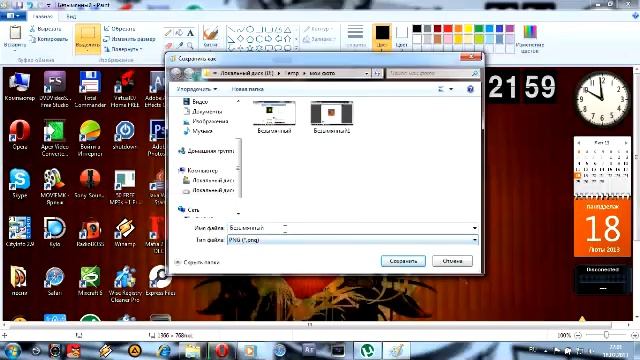Click the refresh icon next to address bar
Viewport: 640px width, 360px height.
[x=378, y=73]
